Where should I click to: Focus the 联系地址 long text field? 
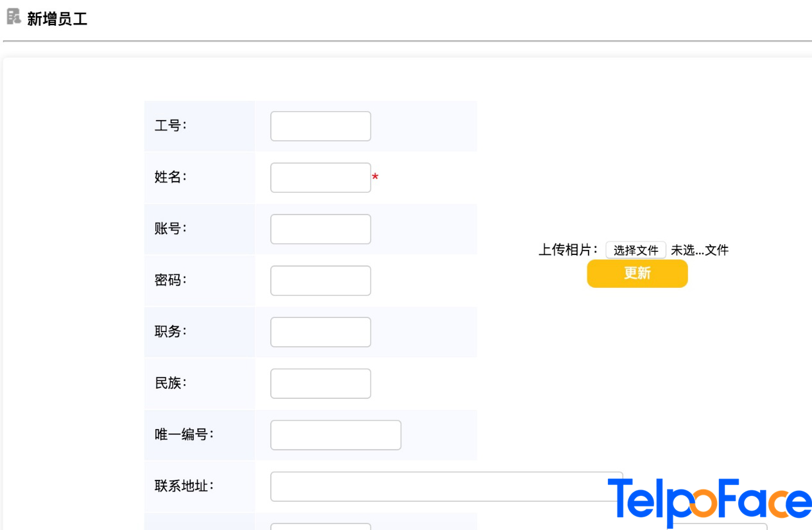[x=446, y=486]
